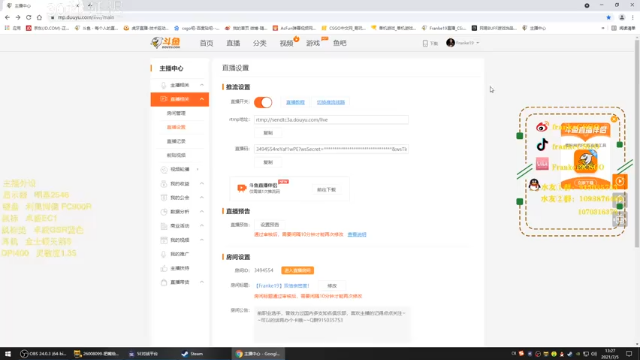
Task: Click into the 房间公告 text area
Action: click(x=332, y=324)
